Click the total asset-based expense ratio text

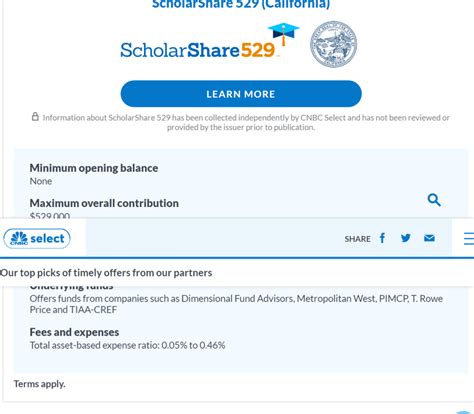(127, 345)
